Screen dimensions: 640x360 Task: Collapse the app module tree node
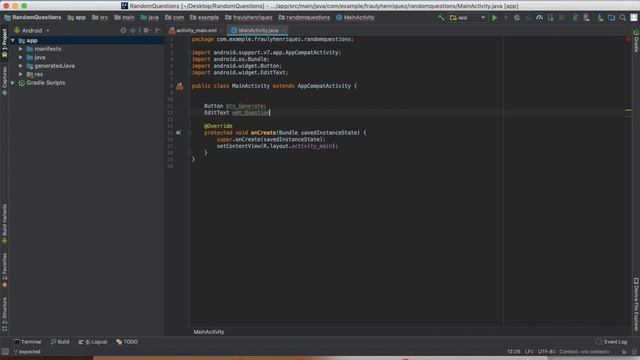pyautogui.click(x=13, y=40)
